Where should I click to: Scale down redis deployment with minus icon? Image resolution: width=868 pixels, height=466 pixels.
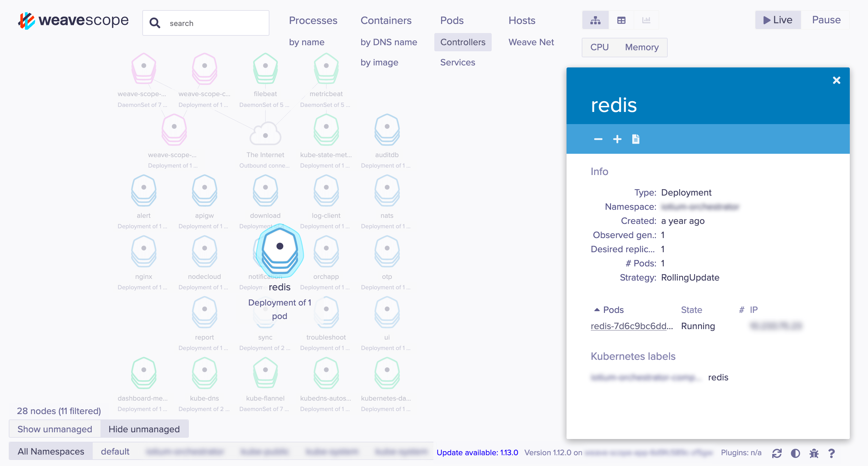(x=598, y=139)
